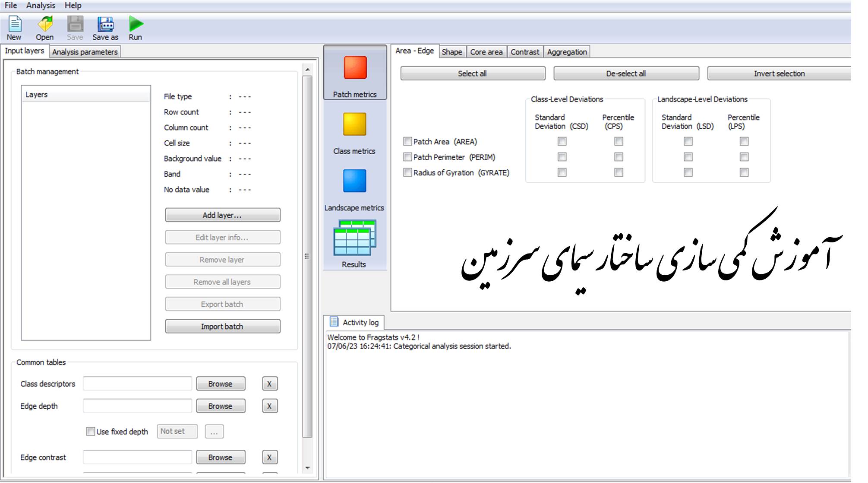Open the Results table icon
This screenshot has width=868, height=483.
[354, 238]
